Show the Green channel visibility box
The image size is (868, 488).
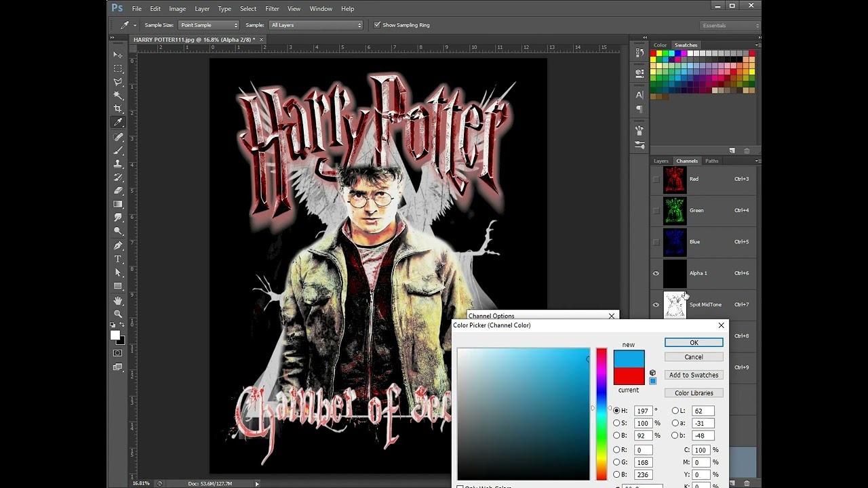point(656,210)
